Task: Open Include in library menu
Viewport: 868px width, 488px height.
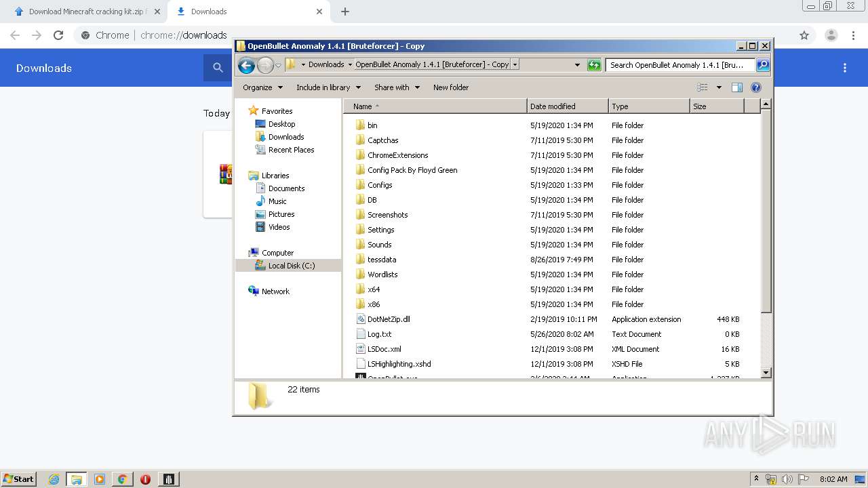Action: (x=328, y=87)
